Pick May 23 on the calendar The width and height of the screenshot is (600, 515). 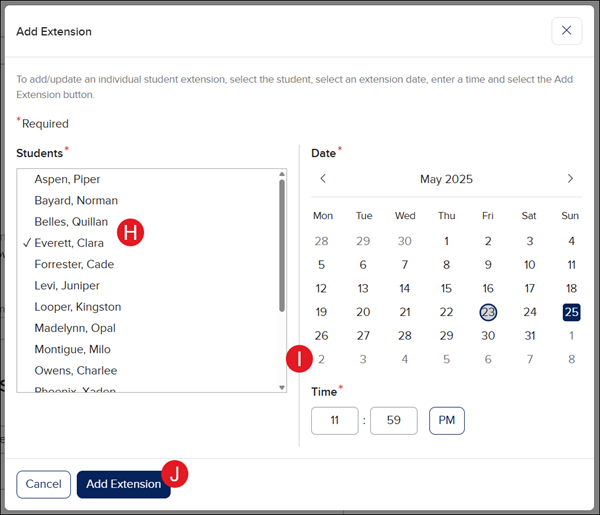488,312
